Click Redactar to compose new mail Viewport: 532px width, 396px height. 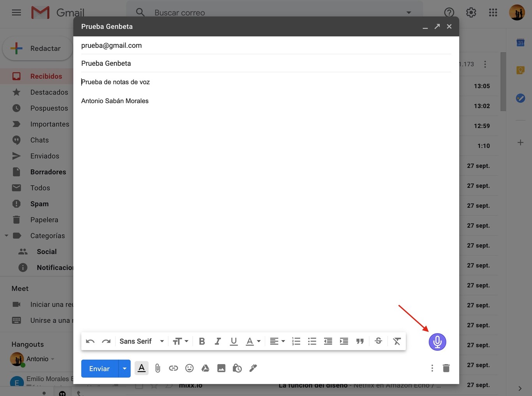(x=37, y=49)
